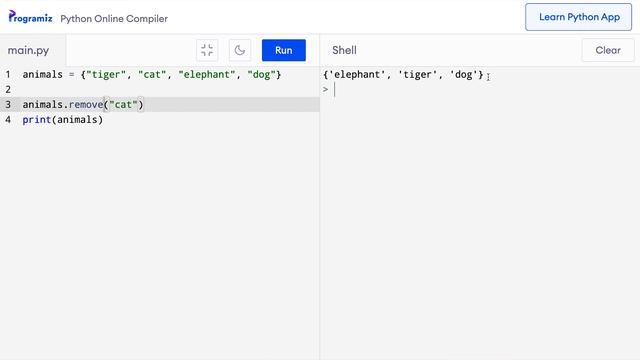This screenshot has height=360, width=640.
Task: Click line number 1 in gutter
Action: (x=8, y=75)
